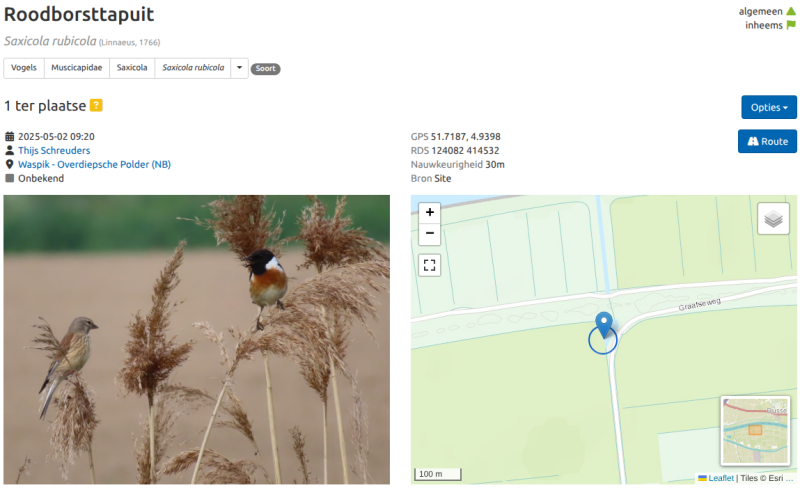The image size is (800, 490).
Task: Click the yellow question mark help icon
Action: tap(96, 105)
